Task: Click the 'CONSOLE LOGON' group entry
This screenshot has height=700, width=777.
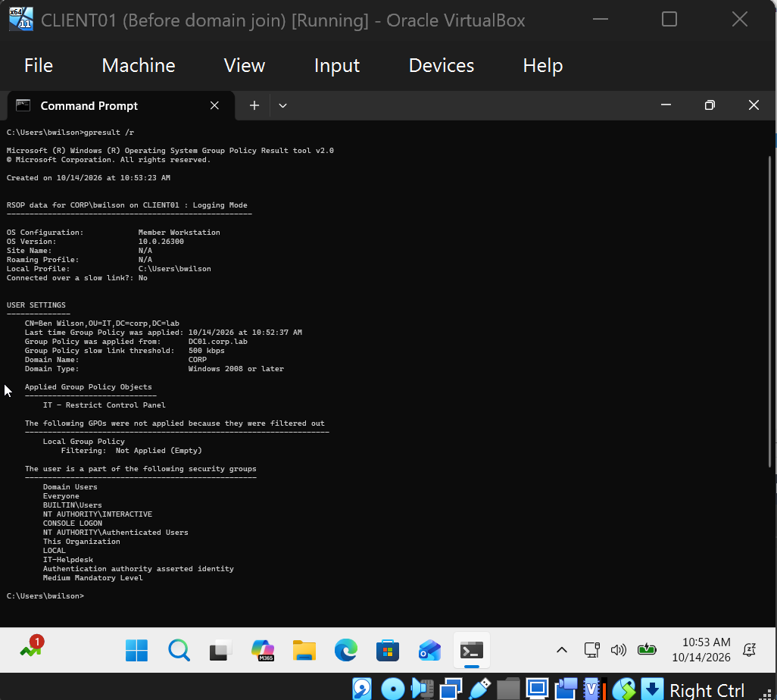Action: 73,523
